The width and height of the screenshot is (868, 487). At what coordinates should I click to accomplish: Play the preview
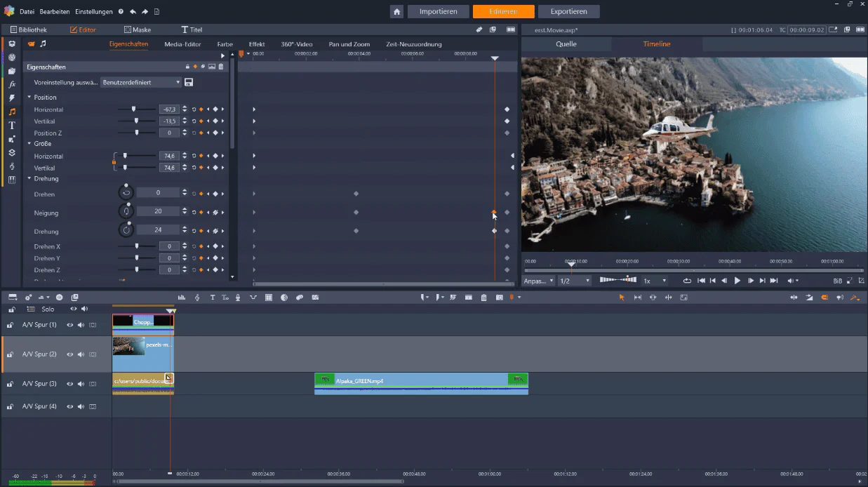737,281
